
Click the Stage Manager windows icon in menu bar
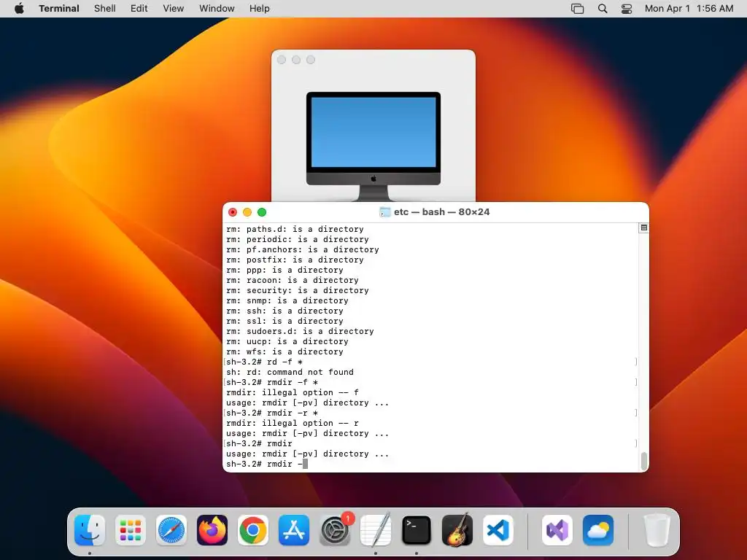coord(578,9)
